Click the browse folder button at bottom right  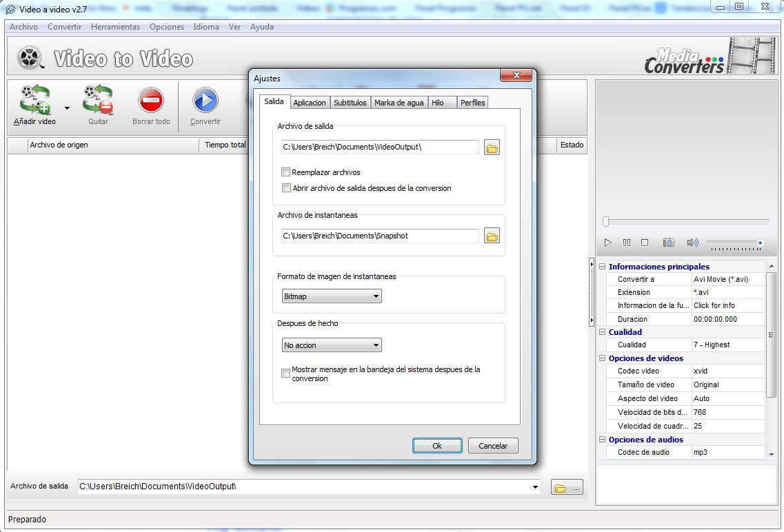567,487
